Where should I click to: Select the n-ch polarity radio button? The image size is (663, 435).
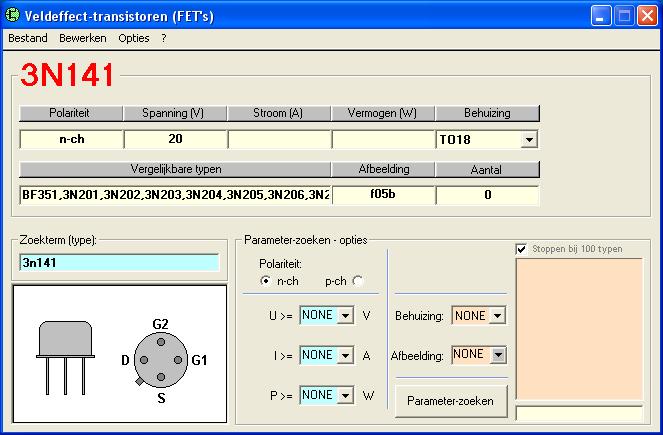point(266,281)
